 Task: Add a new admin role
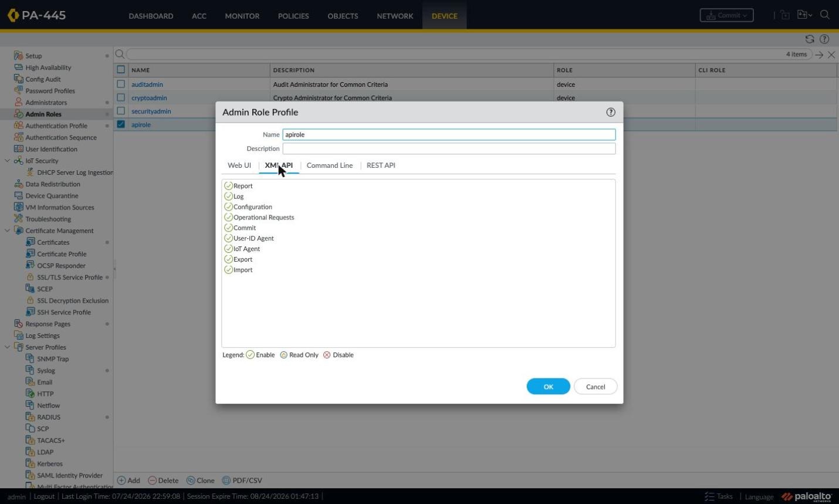[x=128, y=481]
